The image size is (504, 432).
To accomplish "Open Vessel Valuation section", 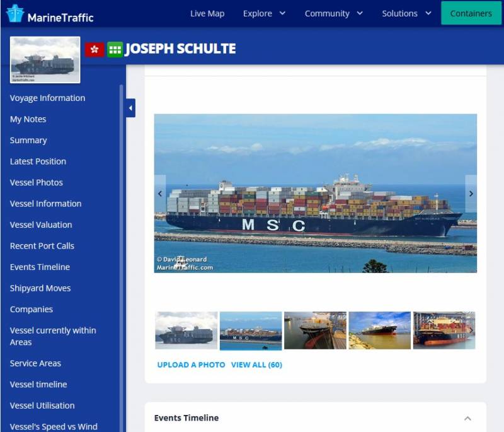I will (41, 225).
